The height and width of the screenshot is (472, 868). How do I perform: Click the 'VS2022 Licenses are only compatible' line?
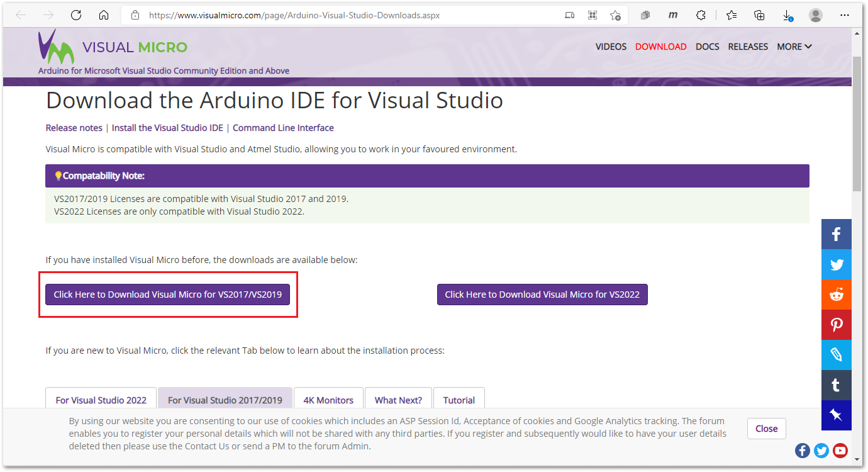(179, 211)
